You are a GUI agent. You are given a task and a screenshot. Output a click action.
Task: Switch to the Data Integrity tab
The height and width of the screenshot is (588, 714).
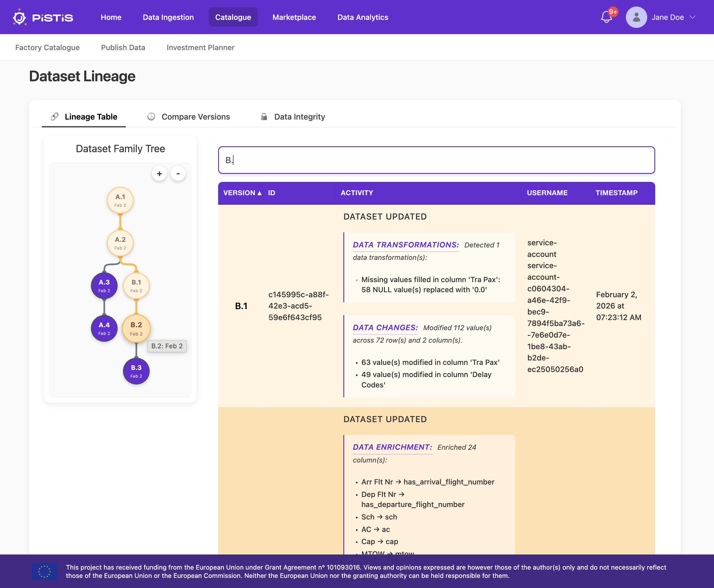point(292,117)
